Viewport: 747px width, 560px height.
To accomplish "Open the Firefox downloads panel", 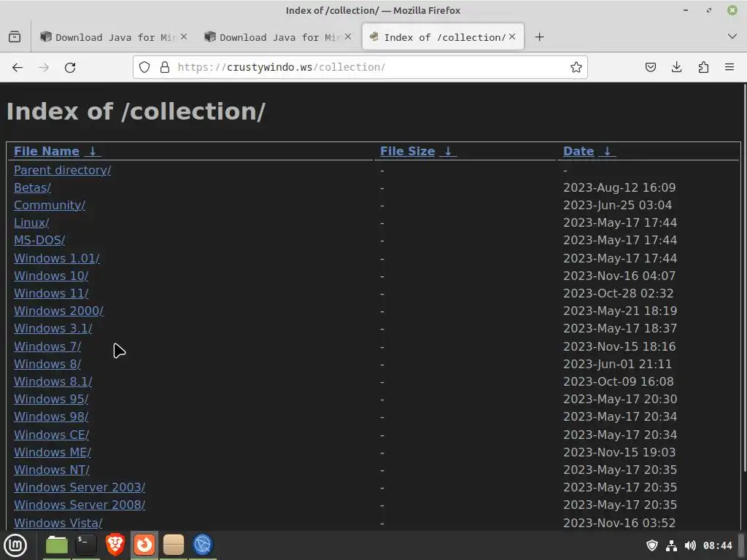I will pos(676,67).
